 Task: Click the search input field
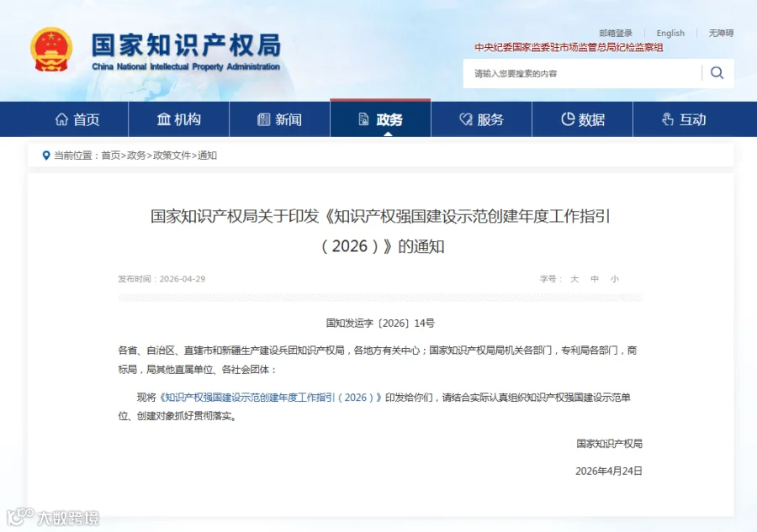(582, 73)
